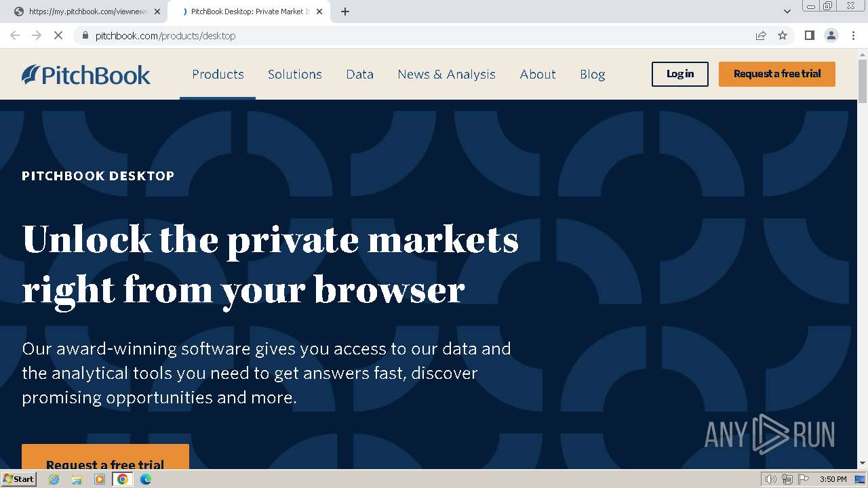The image size is (868, 488).
Task: Click the volume speaker tray icon
Action: (770, 479)
